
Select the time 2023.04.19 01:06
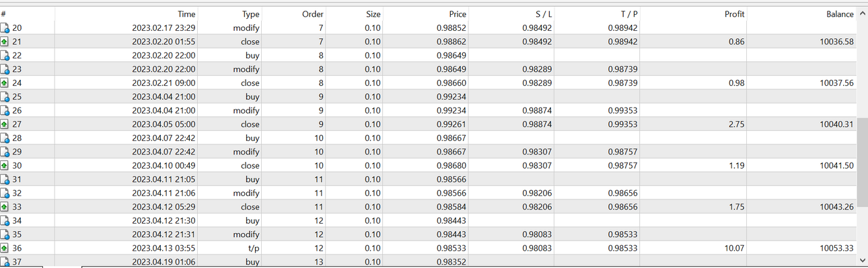coord(164,262)
